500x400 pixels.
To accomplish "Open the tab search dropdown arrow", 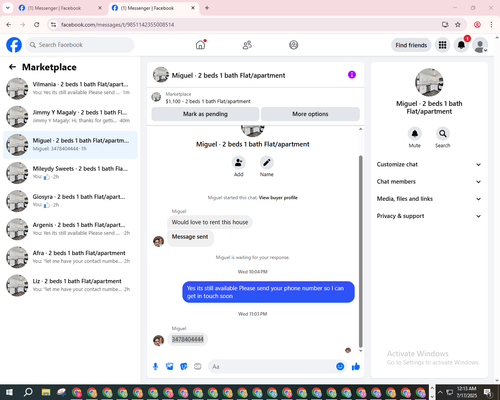I will pyautogui.click(x=8, y=8).
